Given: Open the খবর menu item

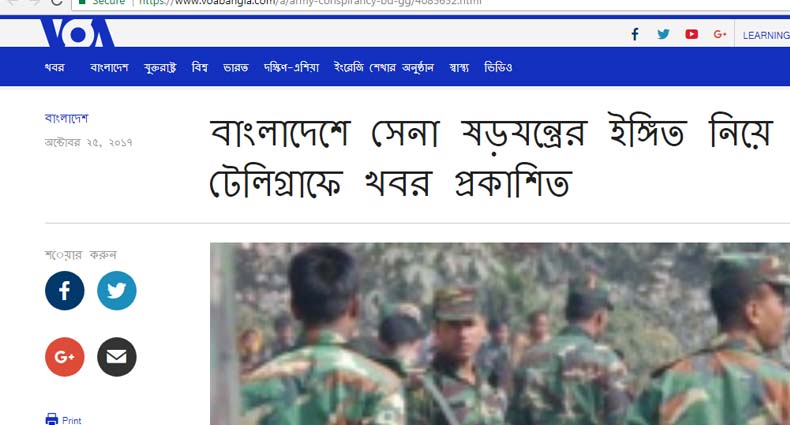Looking at the screenshot, I should [54, 67].
